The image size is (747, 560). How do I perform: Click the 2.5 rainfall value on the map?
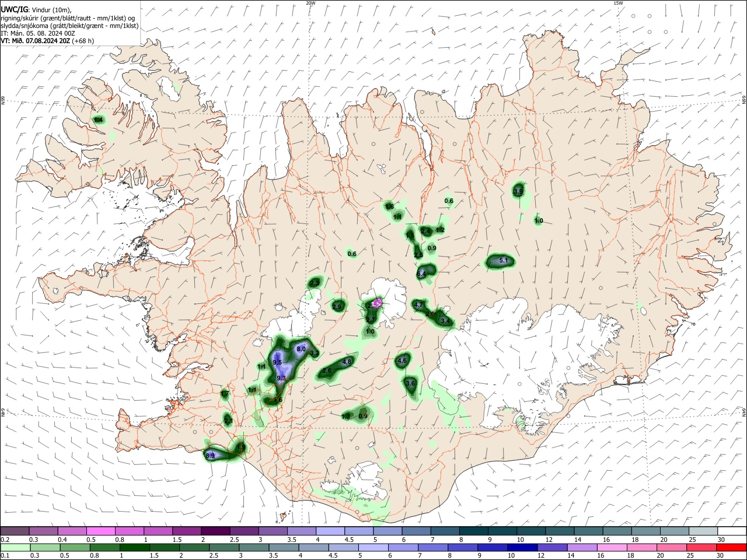[418, 255]
